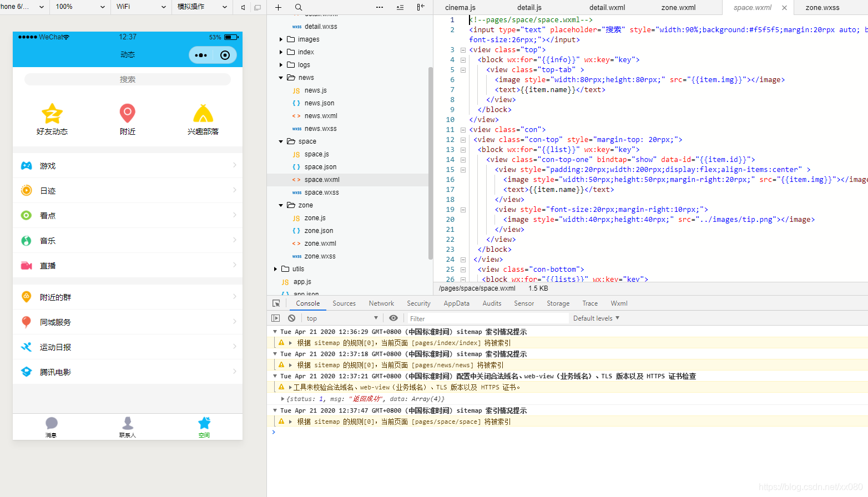Close the space.wxml tab
This screenshot has height=497, width=868.
[784, 8]
